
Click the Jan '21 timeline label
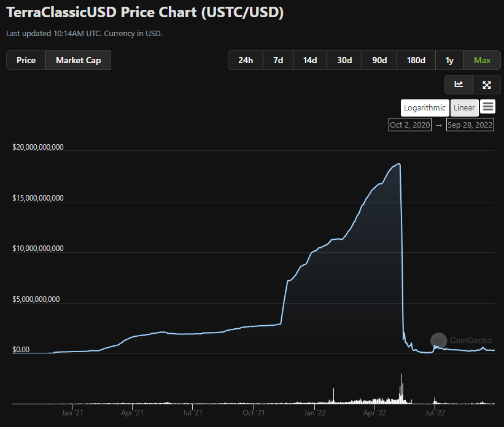72,413
